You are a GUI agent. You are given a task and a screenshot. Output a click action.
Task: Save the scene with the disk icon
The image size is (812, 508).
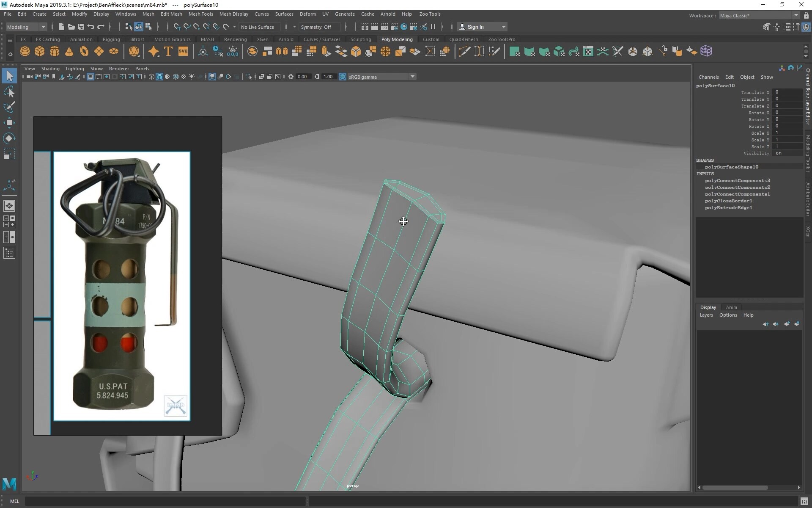pyautogui.click(x=81, y=27)
